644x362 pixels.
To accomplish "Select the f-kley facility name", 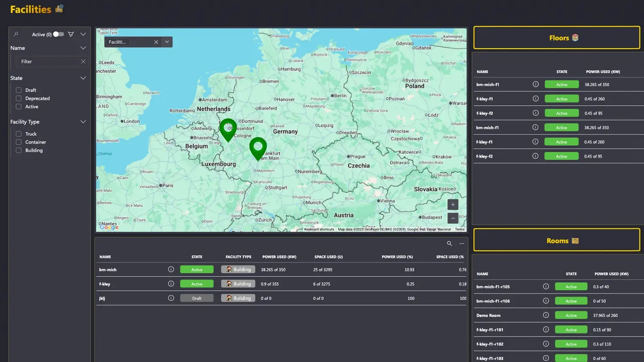I will point(105,284).
